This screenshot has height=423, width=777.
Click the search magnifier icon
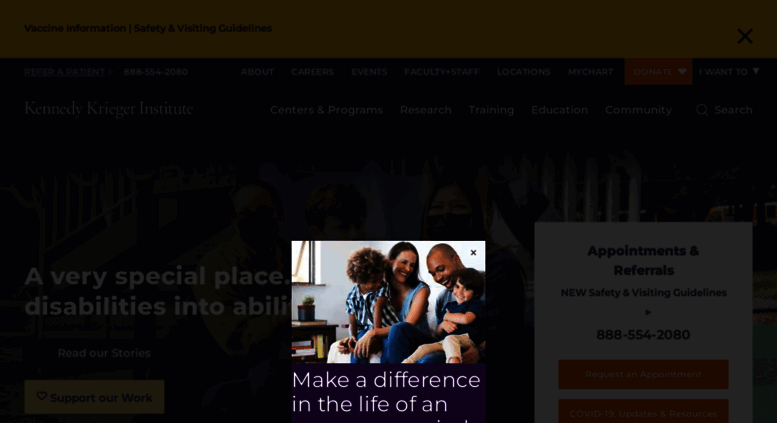[702, 110]
